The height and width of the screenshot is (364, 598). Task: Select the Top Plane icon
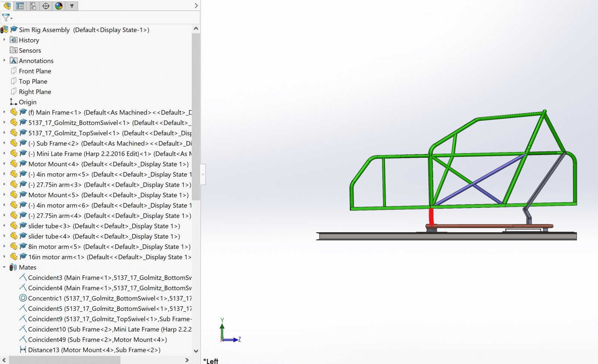pos(14,81)
